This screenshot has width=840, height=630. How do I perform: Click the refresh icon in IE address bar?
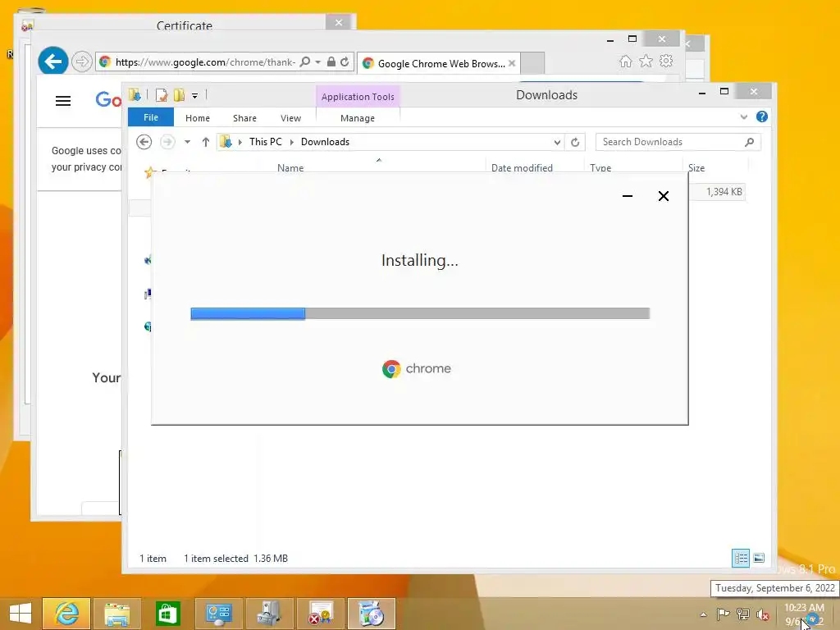(345, 62)
